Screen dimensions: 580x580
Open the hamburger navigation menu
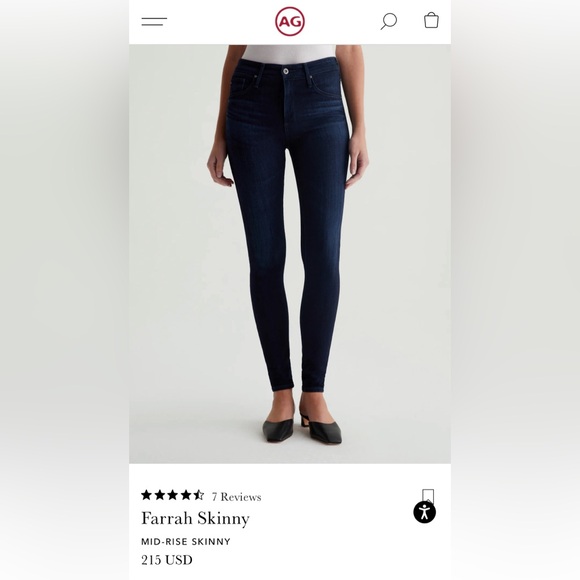154,21
